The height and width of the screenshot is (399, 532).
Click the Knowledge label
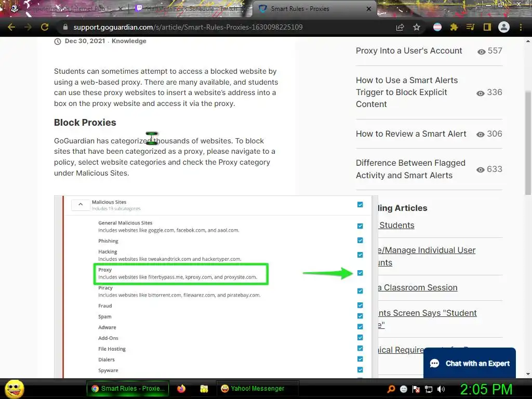[129, 41]
